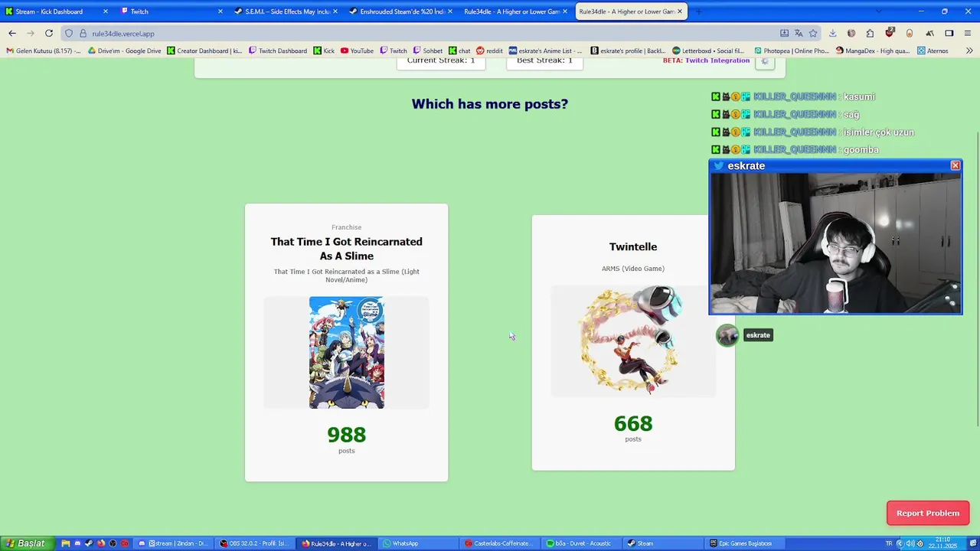Reload the page with the refresh icon
Image resolution: width=980 pixels, height=551 pixels.
pos(49,33)
